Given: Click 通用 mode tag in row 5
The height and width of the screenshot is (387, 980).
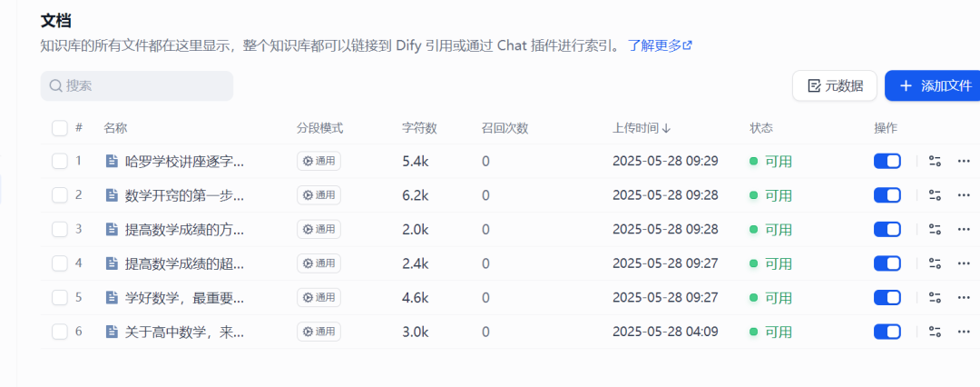Looking at the screenshot, I should 318,297.
